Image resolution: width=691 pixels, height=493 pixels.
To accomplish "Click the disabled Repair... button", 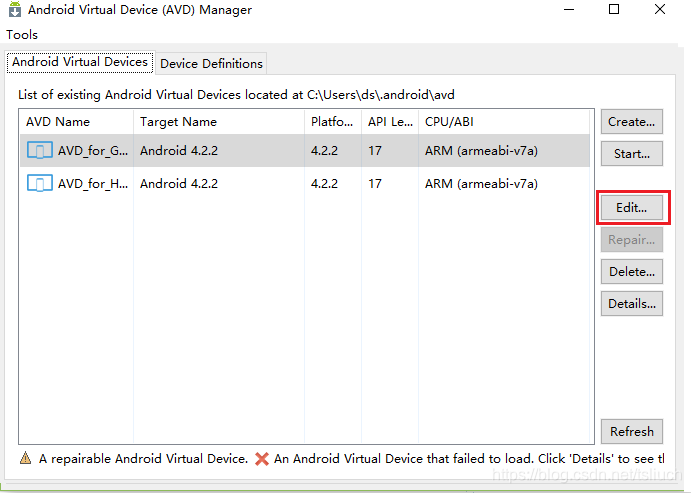I will (632, 240).
